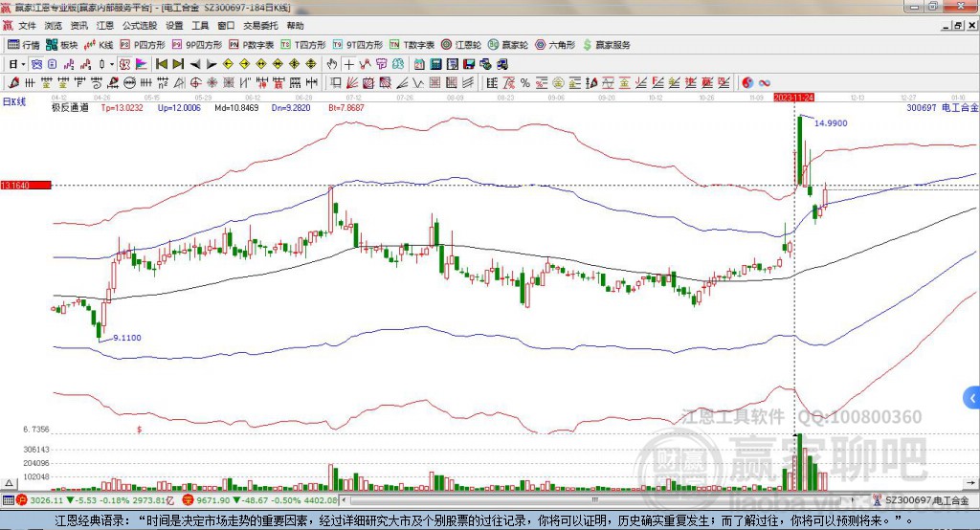980x530 pixels.
Task: Open the 窗口 menu
Action: [x=226, y=26]
